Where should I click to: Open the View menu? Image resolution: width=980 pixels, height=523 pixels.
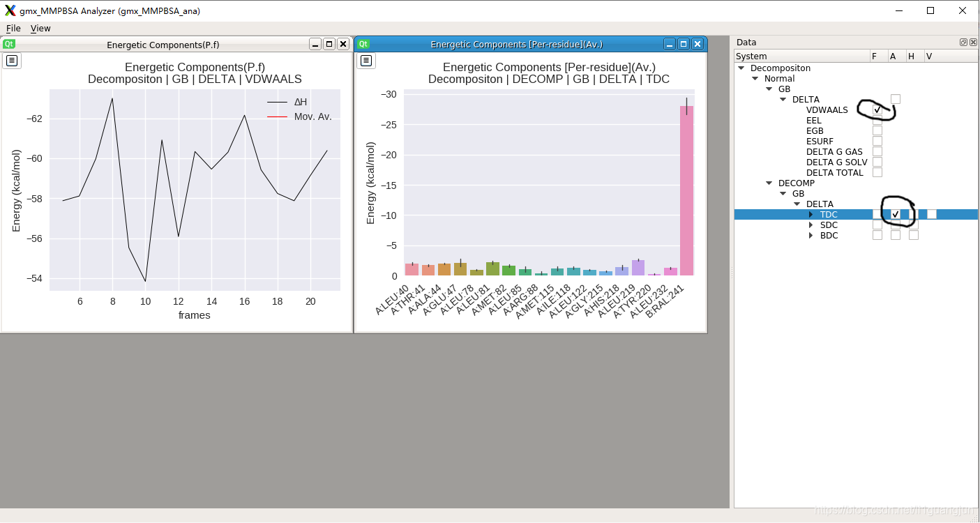point(40,28)
